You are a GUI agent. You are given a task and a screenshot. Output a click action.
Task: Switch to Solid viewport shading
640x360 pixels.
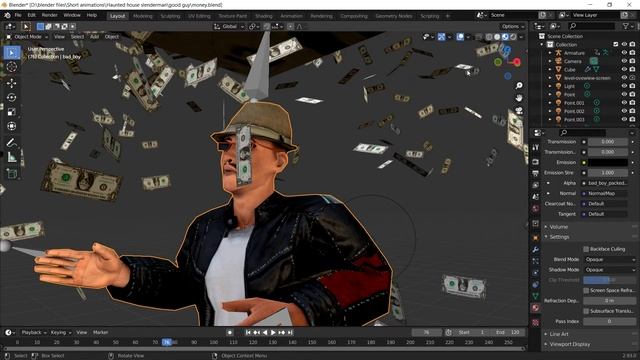497,37
